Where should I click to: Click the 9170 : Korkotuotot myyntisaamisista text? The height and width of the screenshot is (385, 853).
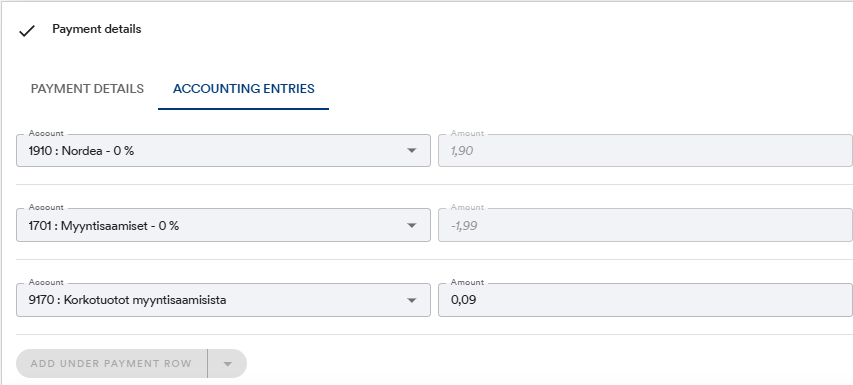[127, 300]
